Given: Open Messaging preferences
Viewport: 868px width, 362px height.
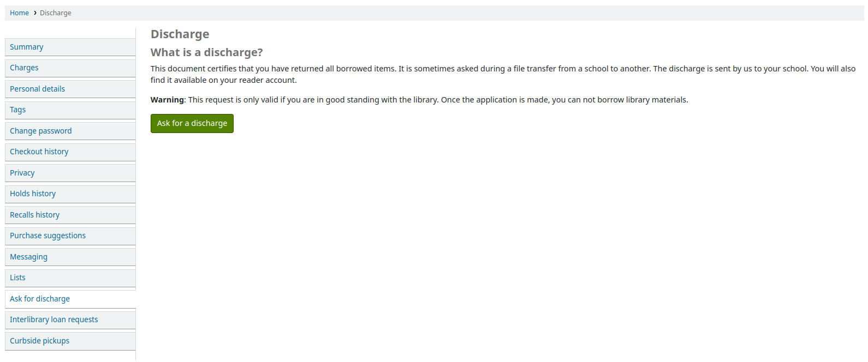Looking at the screenshot, I should point(28,257).
